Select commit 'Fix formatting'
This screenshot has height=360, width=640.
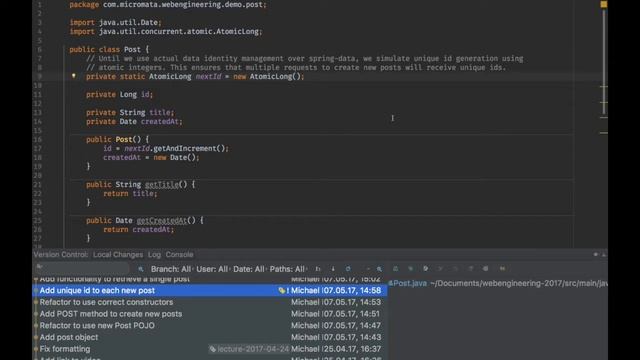click(209, 349)
